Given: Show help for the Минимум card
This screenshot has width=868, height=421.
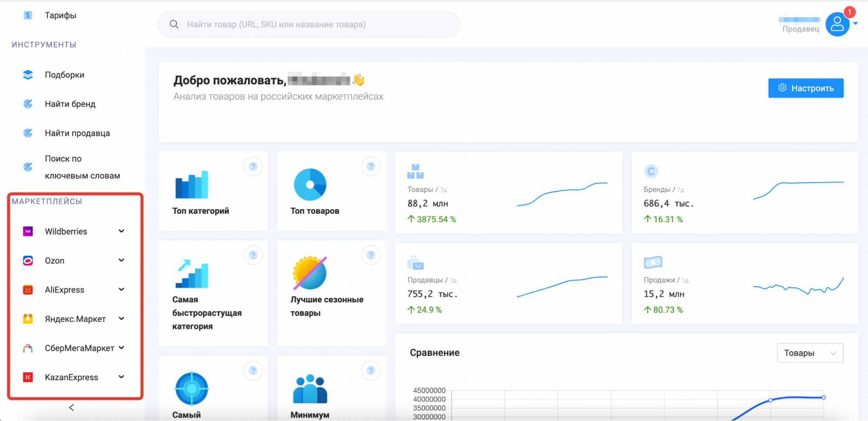Looking at the screenshot, I should (371, 371).
